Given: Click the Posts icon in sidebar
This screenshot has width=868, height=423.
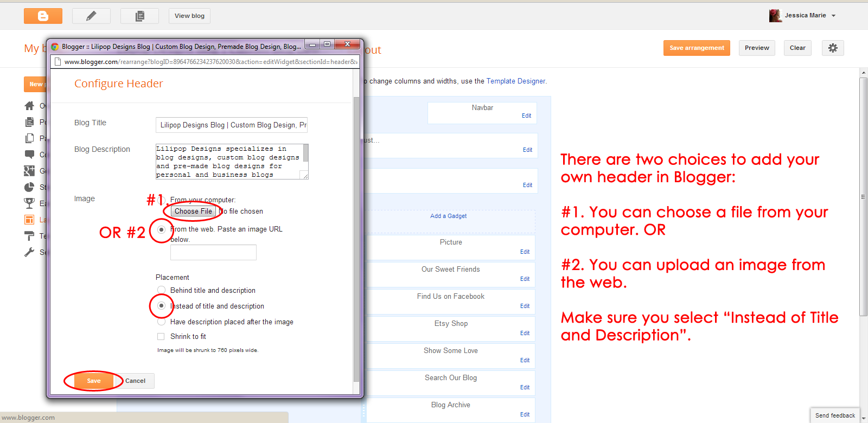Looking at the screenshot, I should [29, 122].
